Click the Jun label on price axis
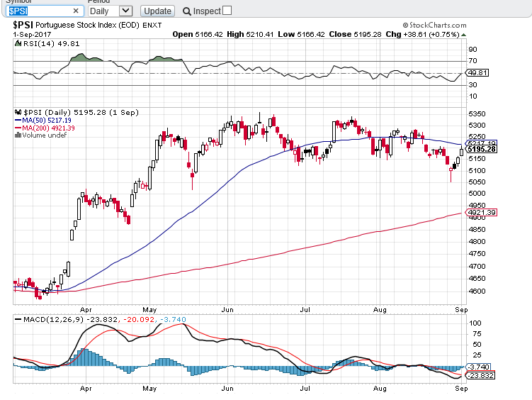Image resolution: width=532 pixels, height=400 pixels. tap(227, 310)
